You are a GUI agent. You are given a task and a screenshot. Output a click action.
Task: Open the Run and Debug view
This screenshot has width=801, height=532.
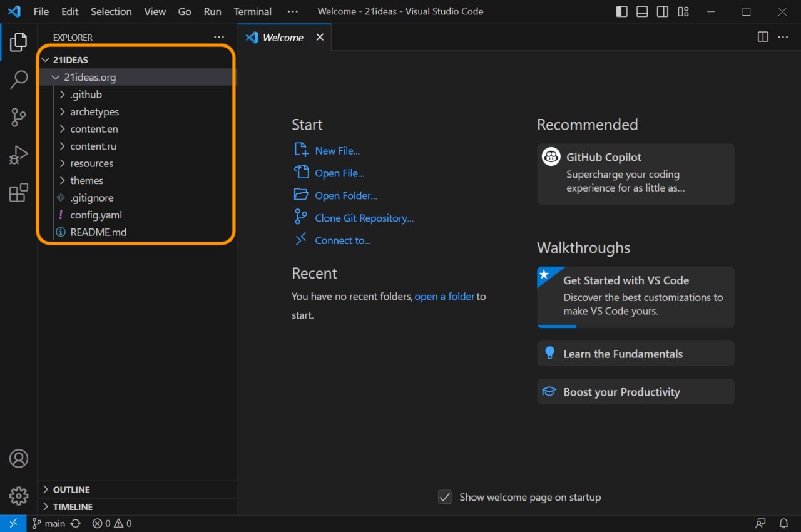pos(19,155)
